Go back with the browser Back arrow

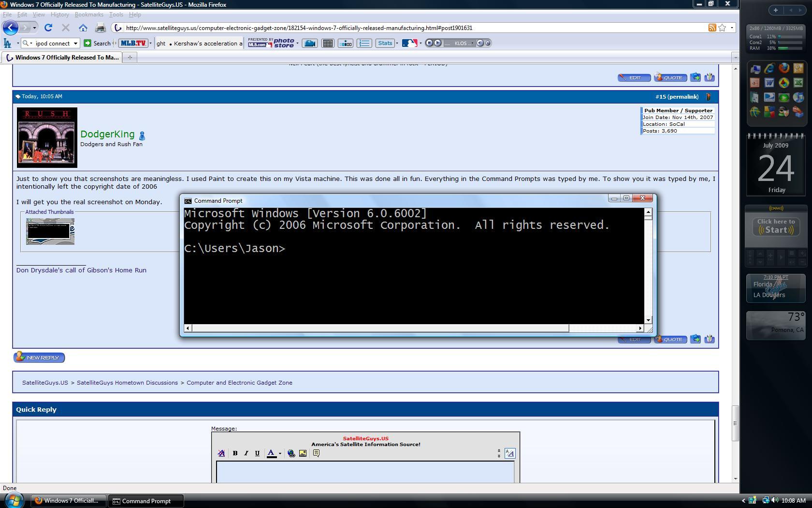click(x=11, y=28)
